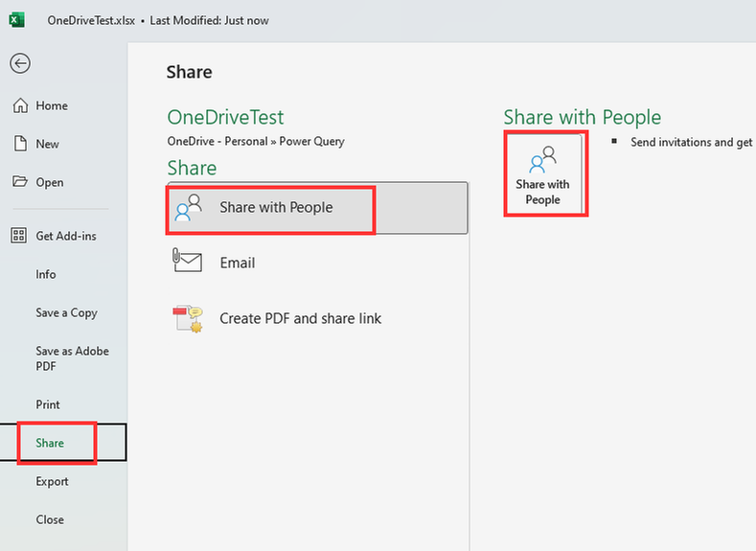Viewport: 756px width, 551px height.
Task: Click the back arrow to exit Backstage
Action: pyautogui.click(x=20, y=63)
